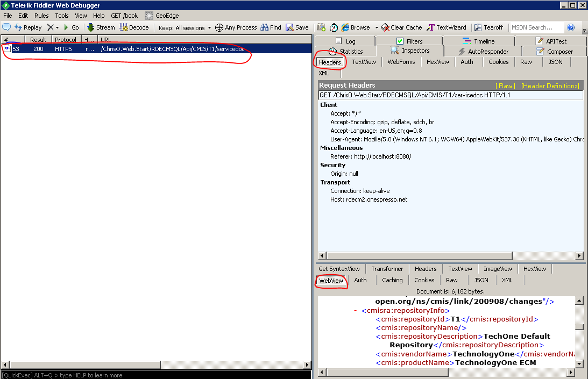Viewport: 588px width, 379px height.
Task: Click the QuickExec command input box
Action: (x=156, y=375)
